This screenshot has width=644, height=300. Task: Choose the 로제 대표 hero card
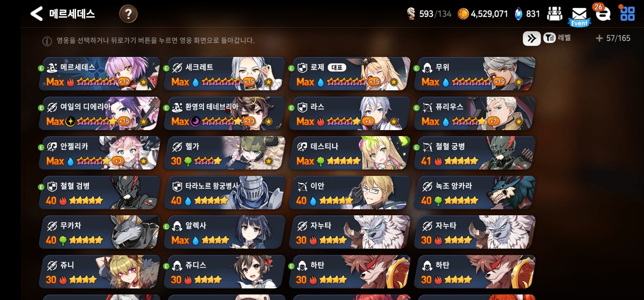(x=351, y=74)
